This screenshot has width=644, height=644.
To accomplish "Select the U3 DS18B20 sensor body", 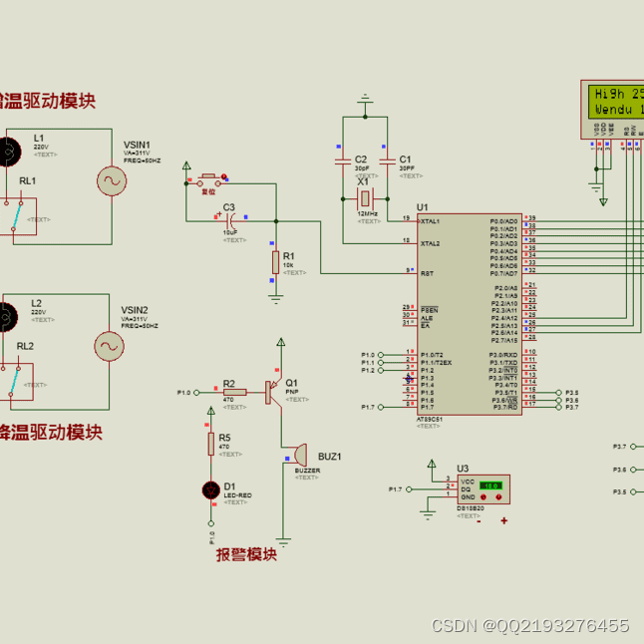I will (483, 489).
